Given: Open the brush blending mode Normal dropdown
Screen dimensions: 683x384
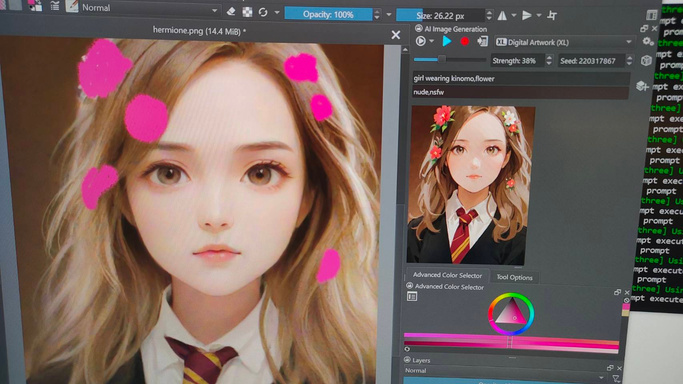Looking at the screenshot, I should (x=149, y=8).
